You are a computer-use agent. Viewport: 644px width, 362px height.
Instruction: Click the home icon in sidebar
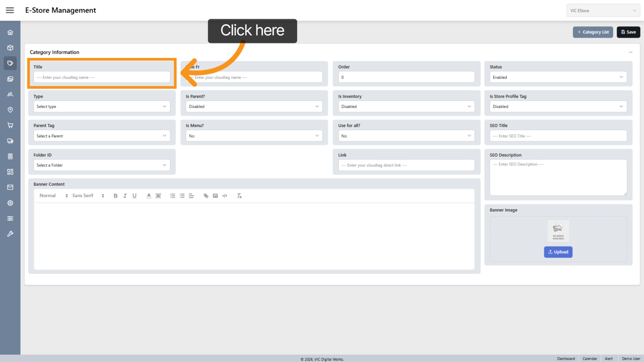10,33
